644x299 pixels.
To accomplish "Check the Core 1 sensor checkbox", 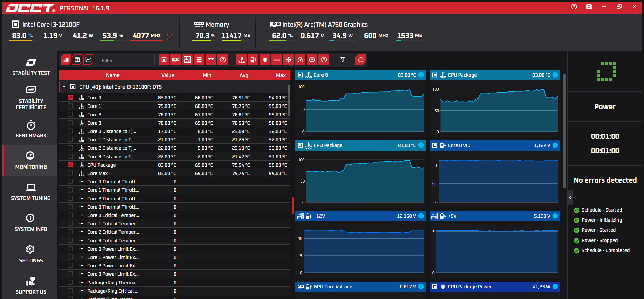I will (x=70, y=106).
